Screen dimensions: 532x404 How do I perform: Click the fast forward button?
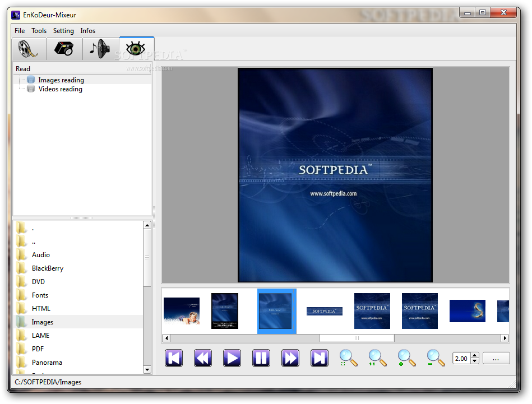[x=290, y=358]
